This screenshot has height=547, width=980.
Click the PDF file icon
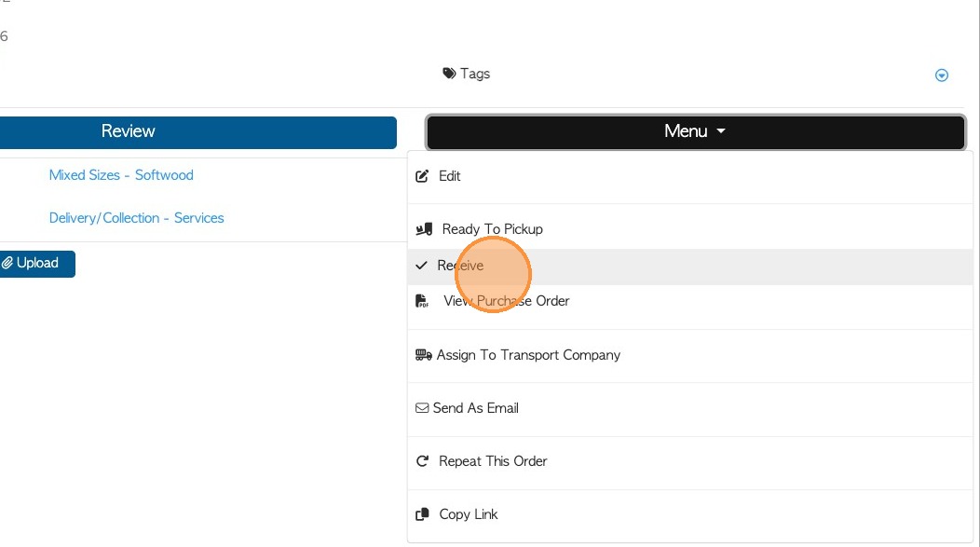coord(423,301)
